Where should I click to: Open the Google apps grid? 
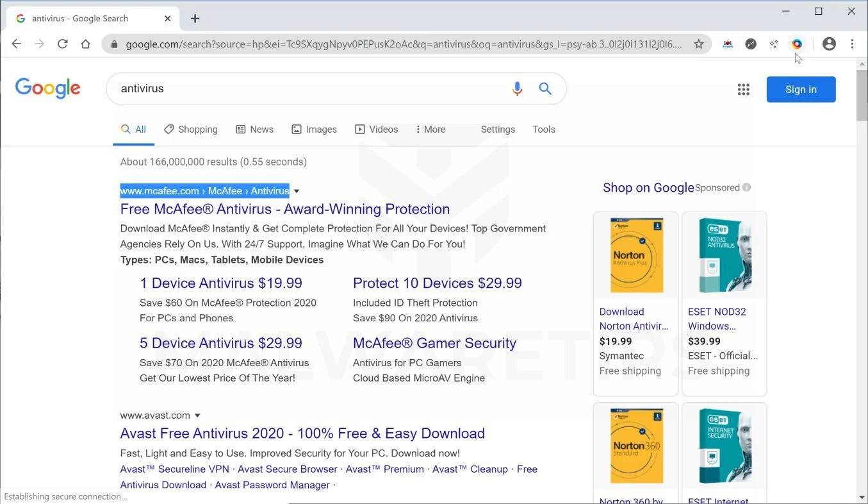(x=743, y=90)
